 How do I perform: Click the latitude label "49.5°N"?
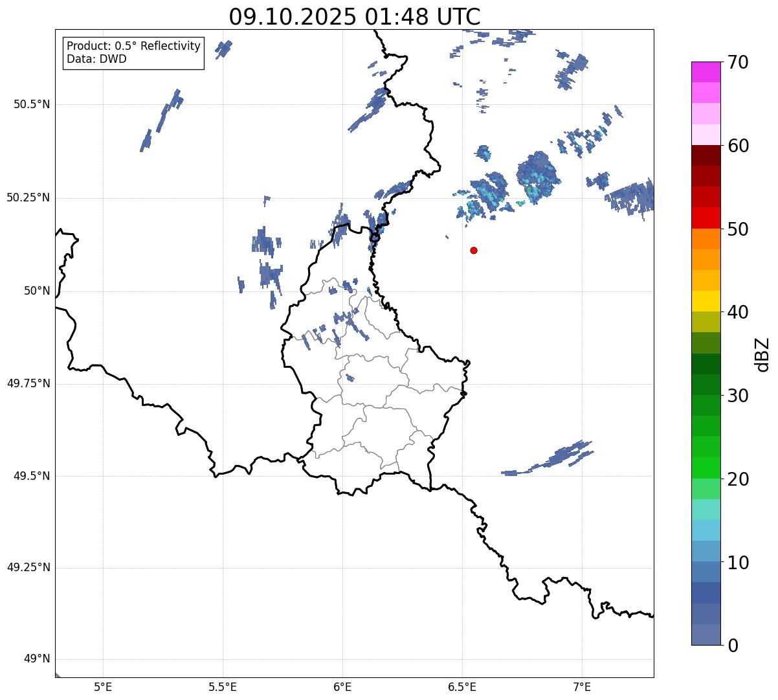coord(32,476)
